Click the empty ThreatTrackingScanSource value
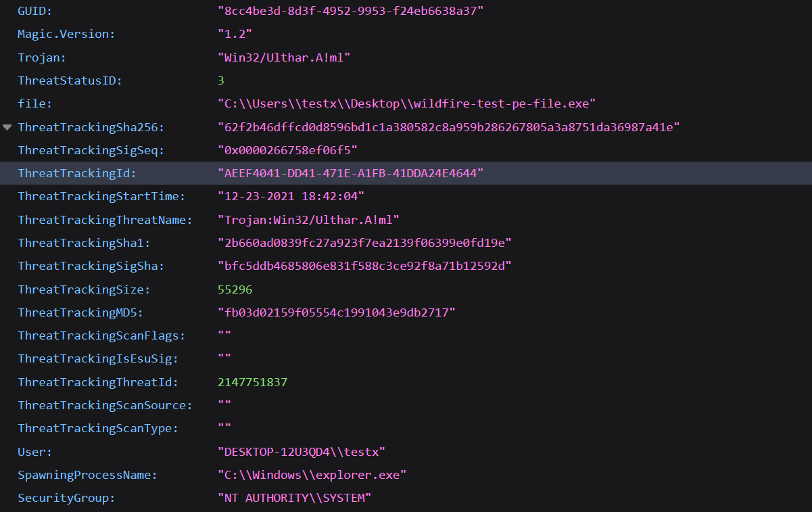The image size is (812, 512). coord(224,405)
